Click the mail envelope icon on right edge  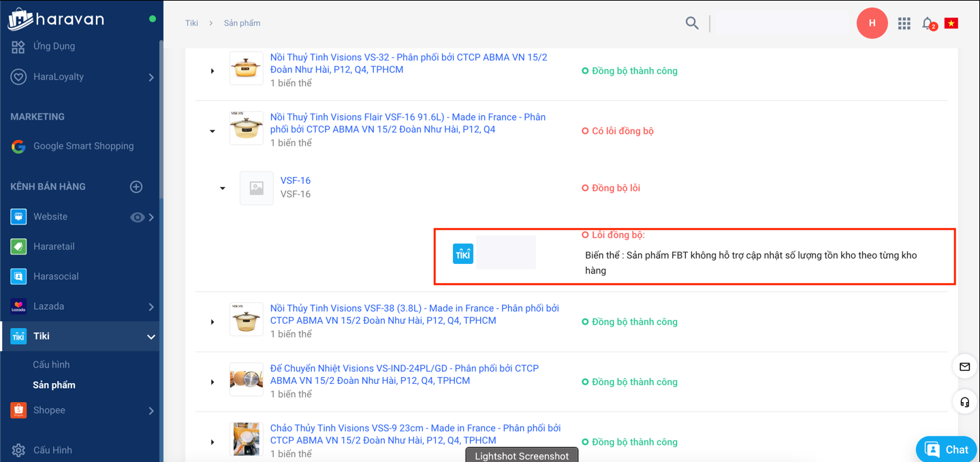point(965,367)
